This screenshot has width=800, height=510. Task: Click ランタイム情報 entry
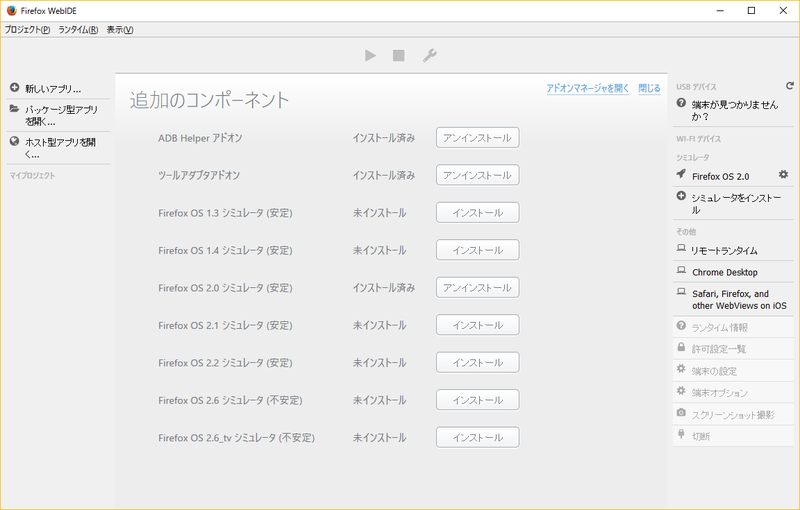pos(734,327)
